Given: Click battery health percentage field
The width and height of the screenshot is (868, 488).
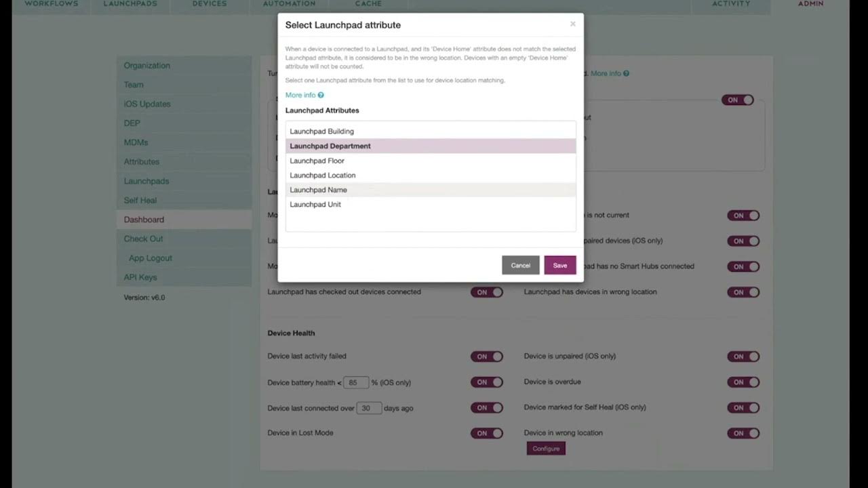Looking at the screenshot, I should (x=356, y=383).
